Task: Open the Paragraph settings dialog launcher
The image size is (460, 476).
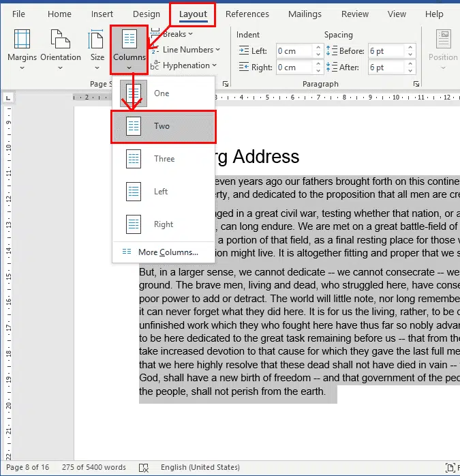Action: [x=416, y=84]
